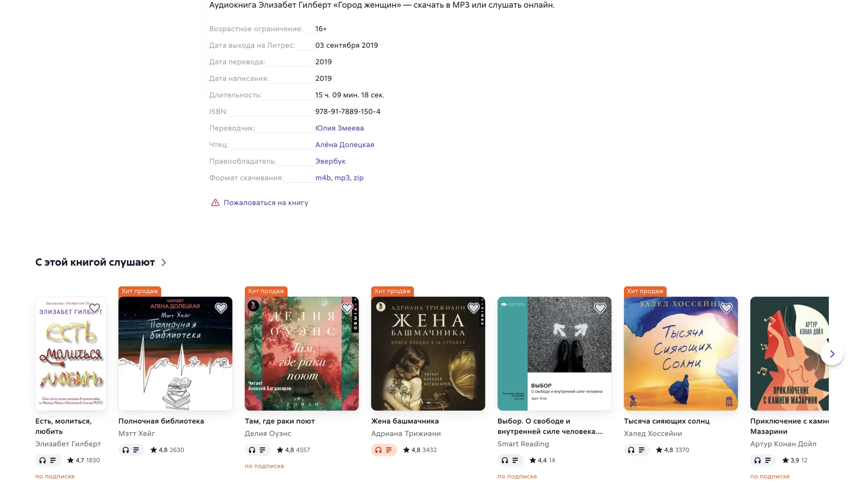Open translator Юлия Змеева page

339,128
